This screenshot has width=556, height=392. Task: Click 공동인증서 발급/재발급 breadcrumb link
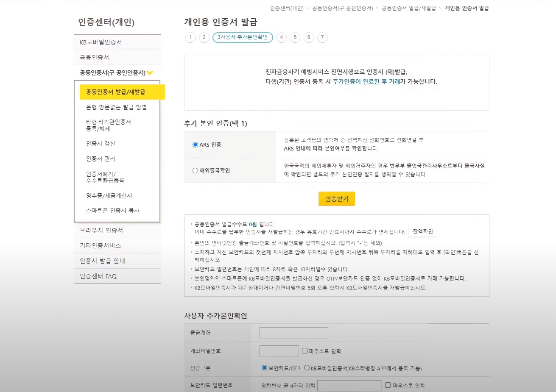point(409,8)
